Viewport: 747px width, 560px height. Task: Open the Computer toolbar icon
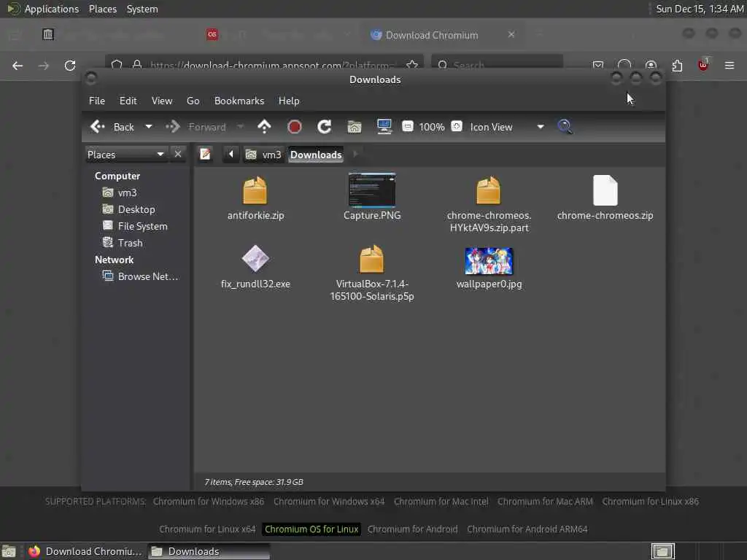tap(384, 127)
